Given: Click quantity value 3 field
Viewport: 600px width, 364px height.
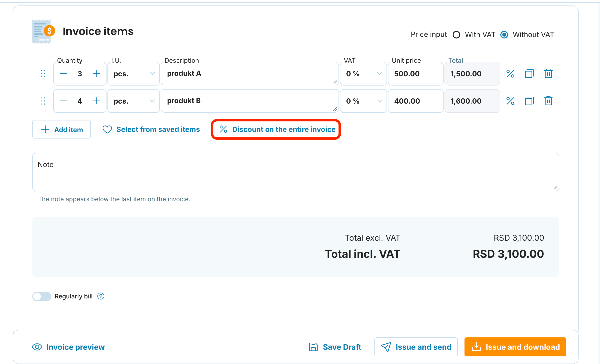Looking at the screenshot, I should coord(80,74).
